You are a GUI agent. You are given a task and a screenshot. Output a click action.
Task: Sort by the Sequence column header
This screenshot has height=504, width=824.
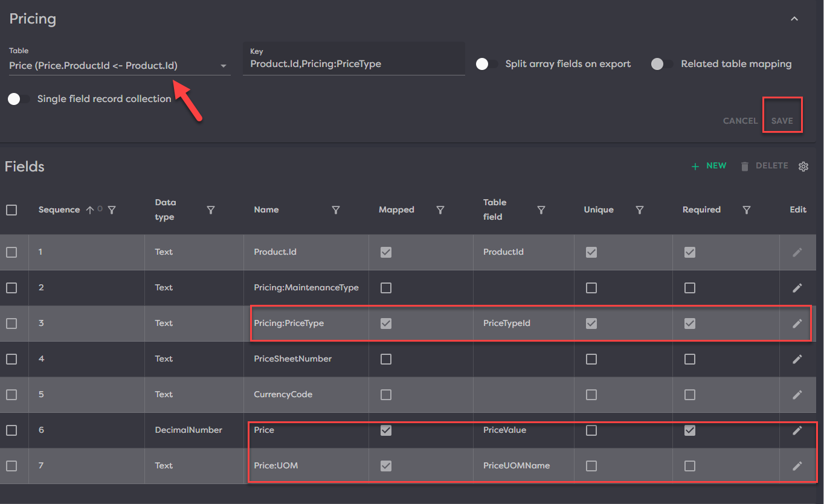click(59, 210)
